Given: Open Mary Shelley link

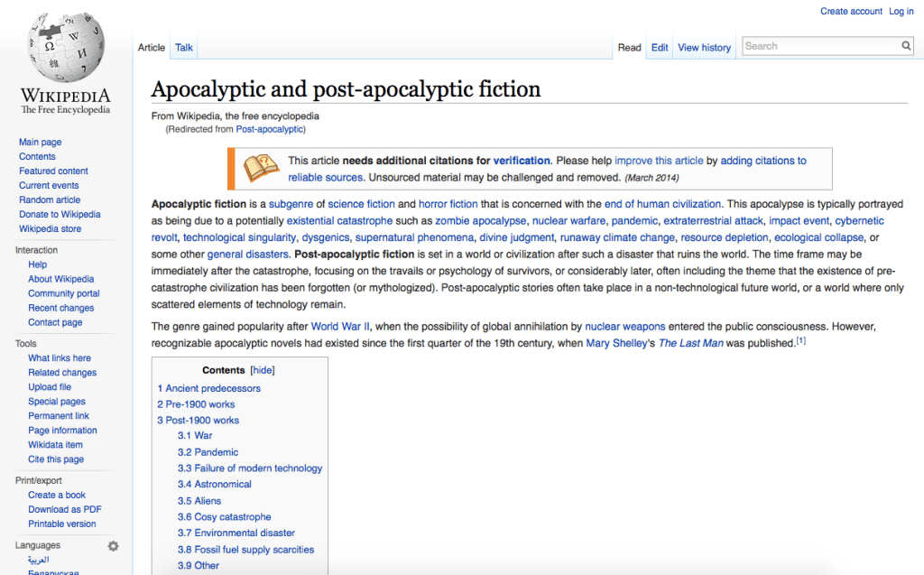Looking at the screenshot, I should [616, 343].
